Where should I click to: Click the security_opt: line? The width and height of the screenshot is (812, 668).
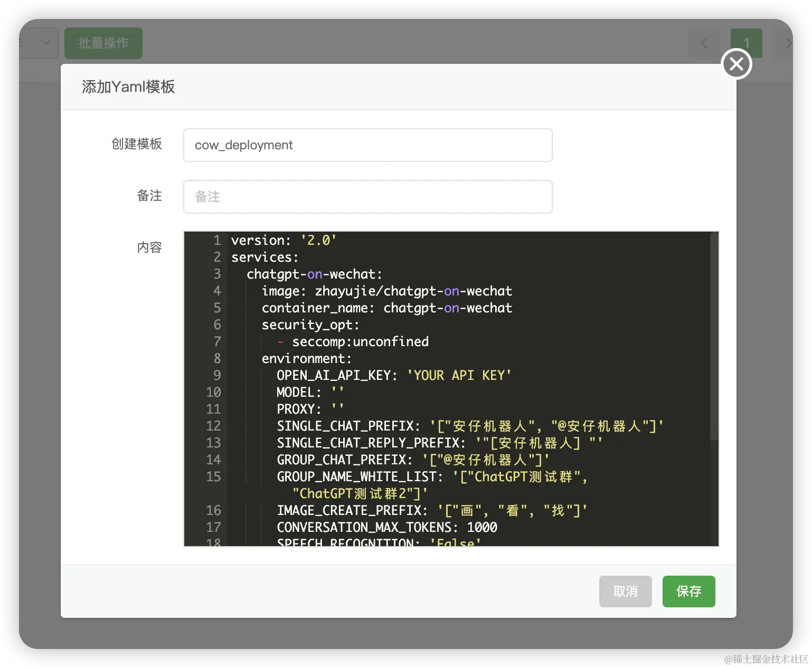click(310, 325)
